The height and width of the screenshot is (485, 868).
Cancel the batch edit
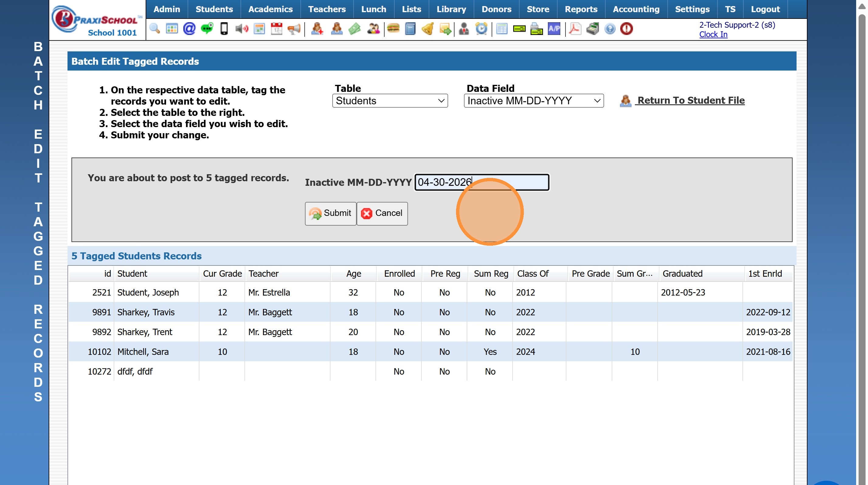(x=382, y=213)
